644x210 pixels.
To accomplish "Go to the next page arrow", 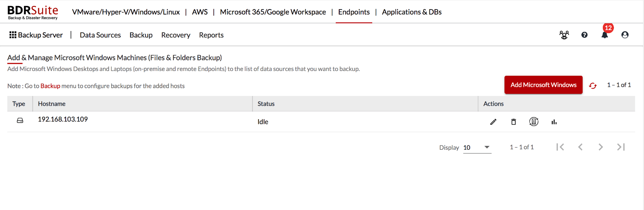I will pos(601,147).
